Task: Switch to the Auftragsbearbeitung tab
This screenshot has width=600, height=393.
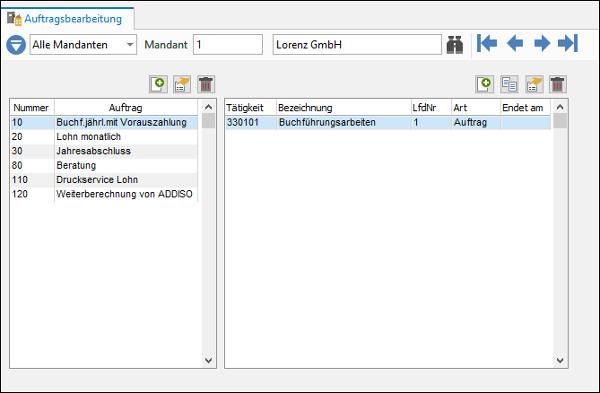Action: coord(67,19)
